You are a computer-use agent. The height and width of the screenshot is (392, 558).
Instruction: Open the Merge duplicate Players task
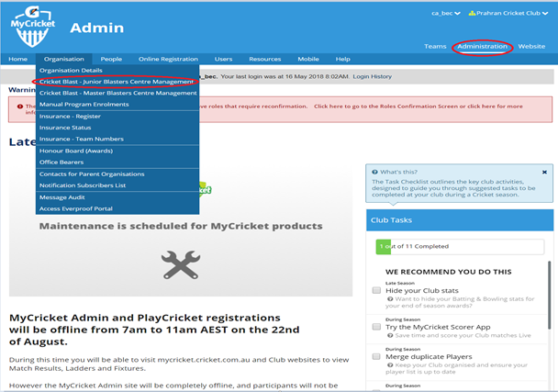click(429, 357)
